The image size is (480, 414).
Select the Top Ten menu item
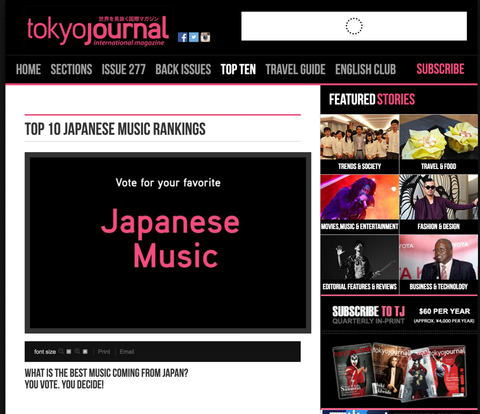[238, 69]
